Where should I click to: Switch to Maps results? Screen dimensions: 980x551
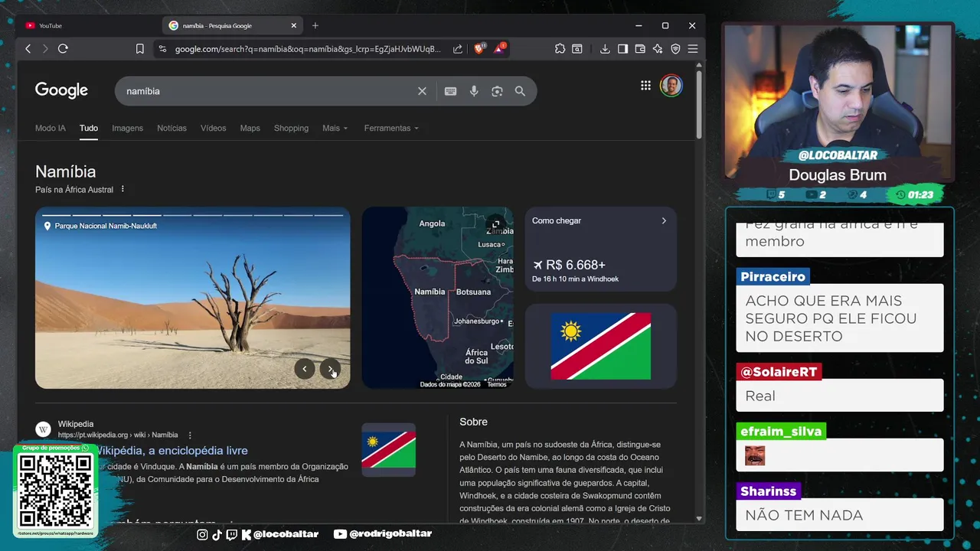pos(250,128)
